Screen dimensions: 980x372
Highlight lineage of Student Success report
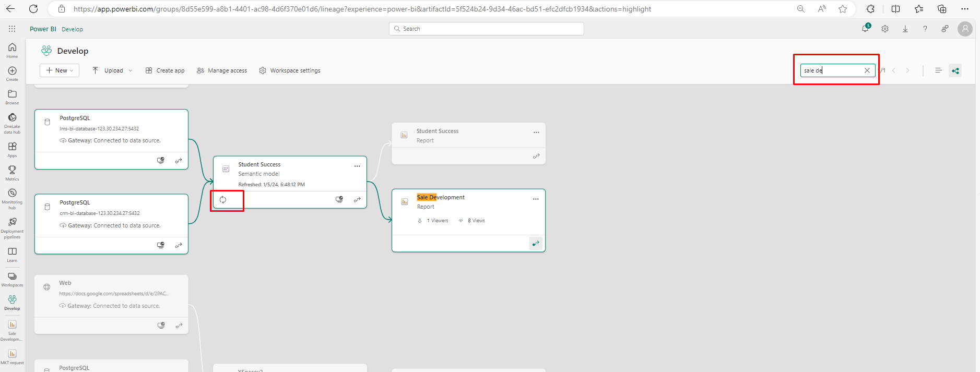click(x=536, y=156)
